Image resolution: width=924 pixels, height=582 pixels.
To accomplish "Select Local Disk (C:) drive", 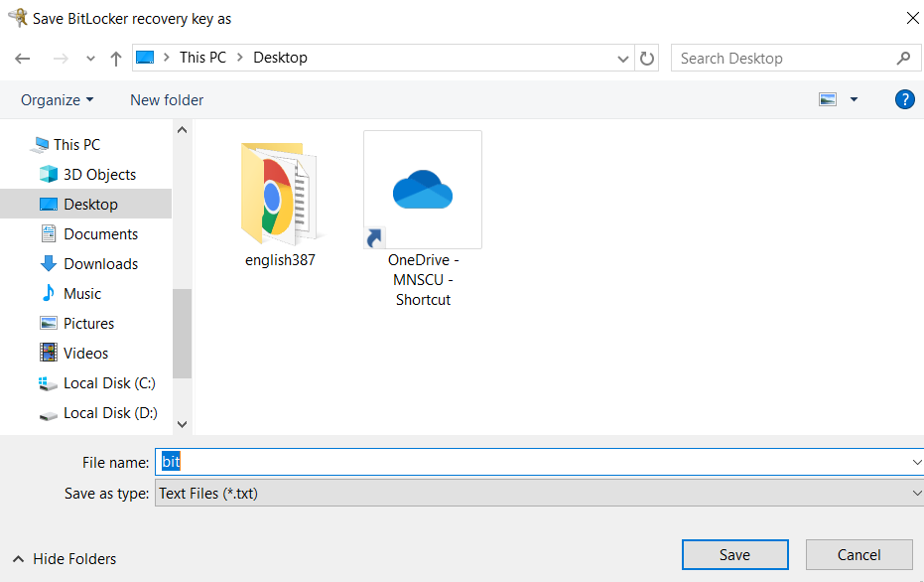I will click(109, 383).
